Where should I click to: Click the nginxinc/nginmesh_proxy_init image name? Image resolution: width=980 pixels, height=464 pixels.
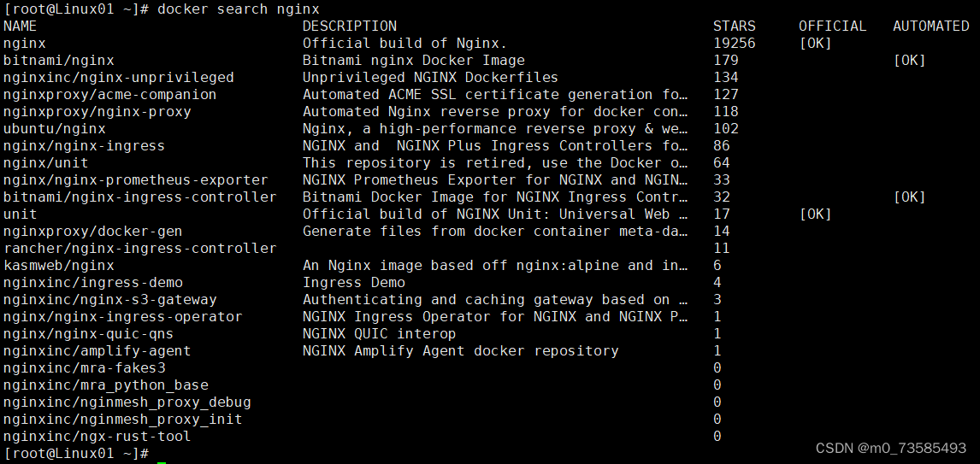coord(122,419)
